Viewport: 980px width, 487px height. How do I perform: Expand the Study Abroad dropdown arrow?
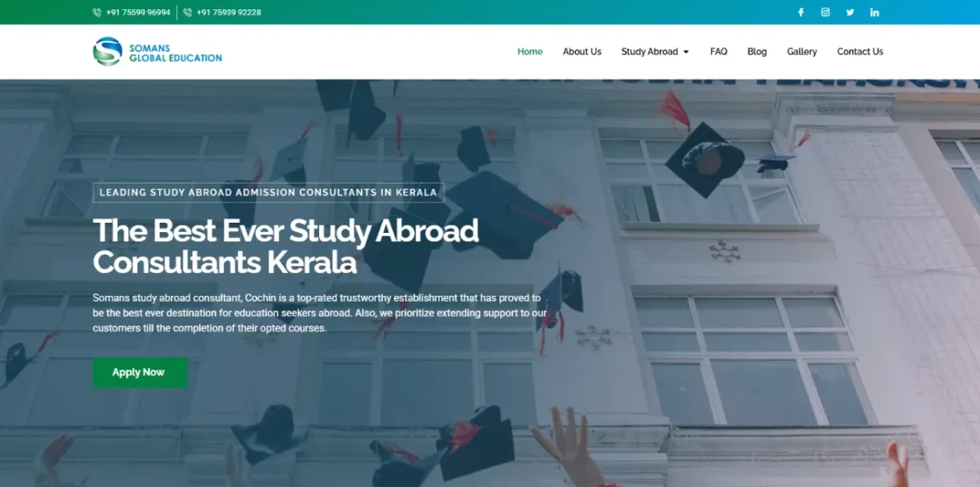click(x=686, y=52)
